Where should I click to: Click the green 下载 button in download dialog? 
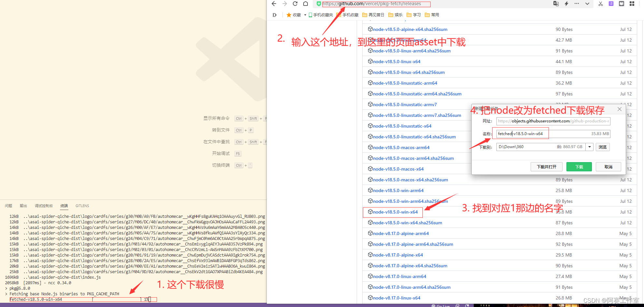point(579,166)
